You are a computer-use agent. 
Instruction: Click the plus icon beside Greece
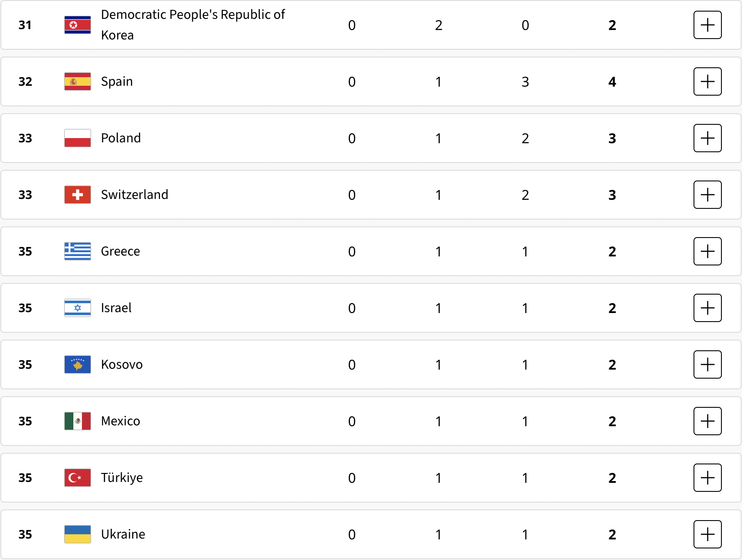(x=707, y=251)
